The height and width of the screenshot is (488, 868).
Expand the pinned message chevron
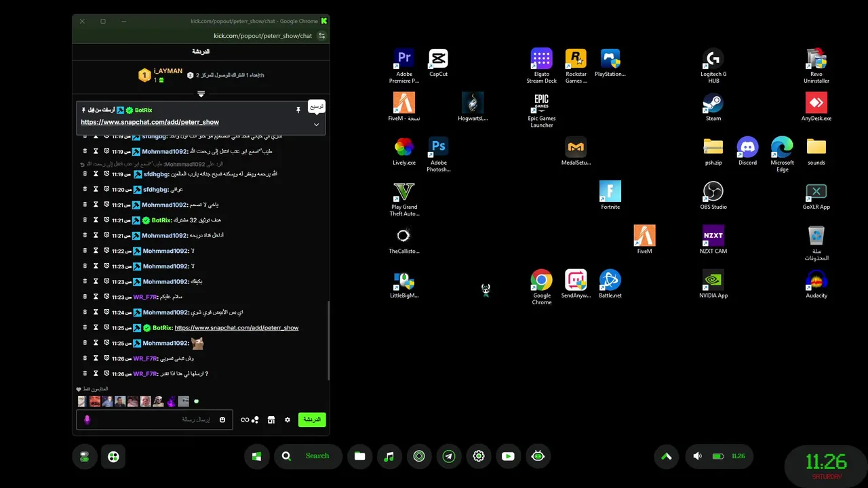click(316, 125)
